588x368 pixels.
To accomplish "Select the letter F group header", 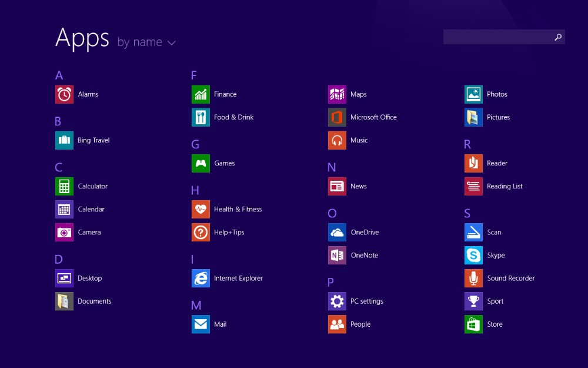I will 193,75.
